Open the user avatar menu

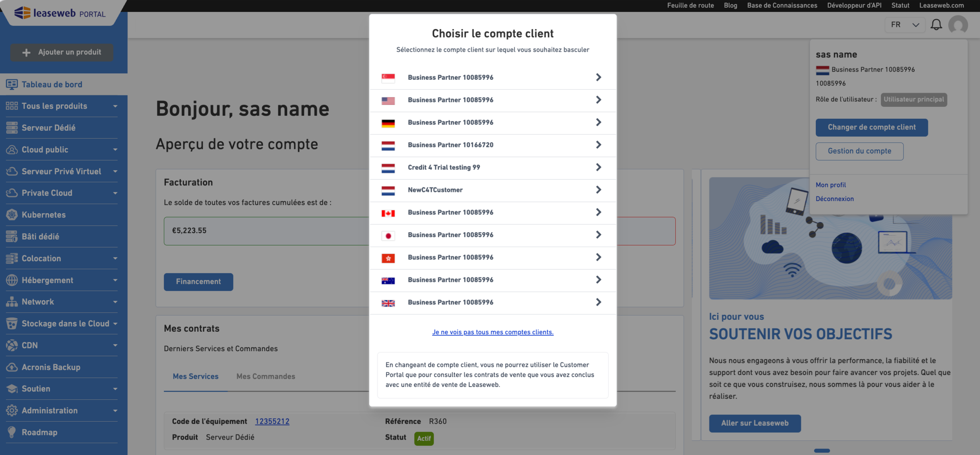click(x=958, y=25)
